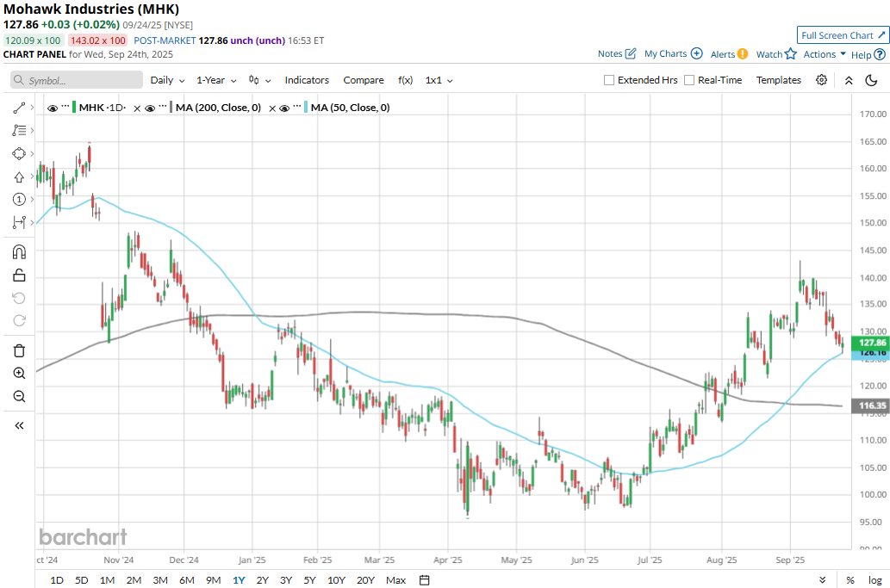Hide the MHK price series
The image size is (890, 588).
tap(53, 108)
